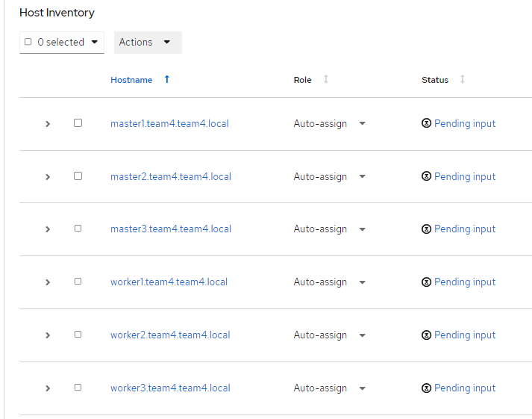The height and width of the screenshot is (419, 532).
Task: Sort by the Role column header
Action: [x=302, y=80]
